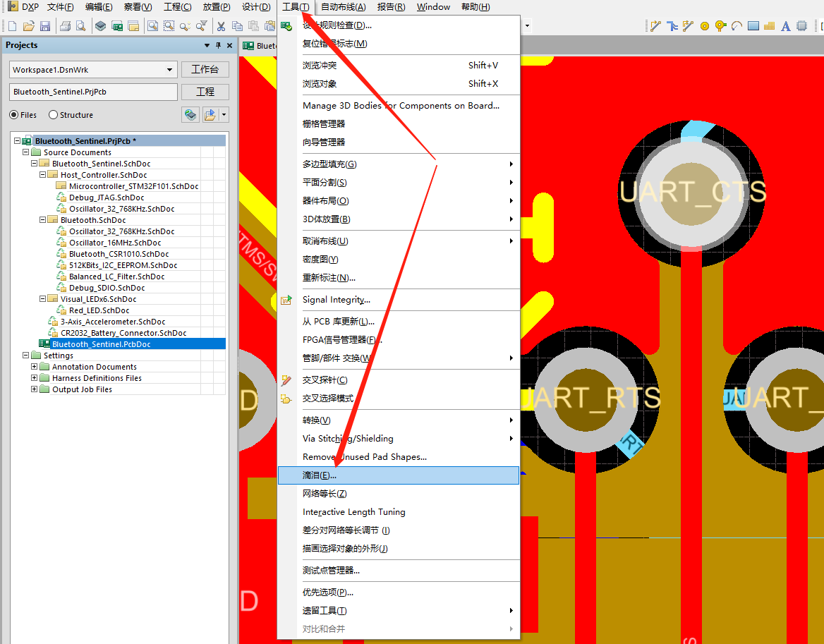Click the interactive routing tool icon
This screenshot has width=824, height=644.
coord(655,26)
